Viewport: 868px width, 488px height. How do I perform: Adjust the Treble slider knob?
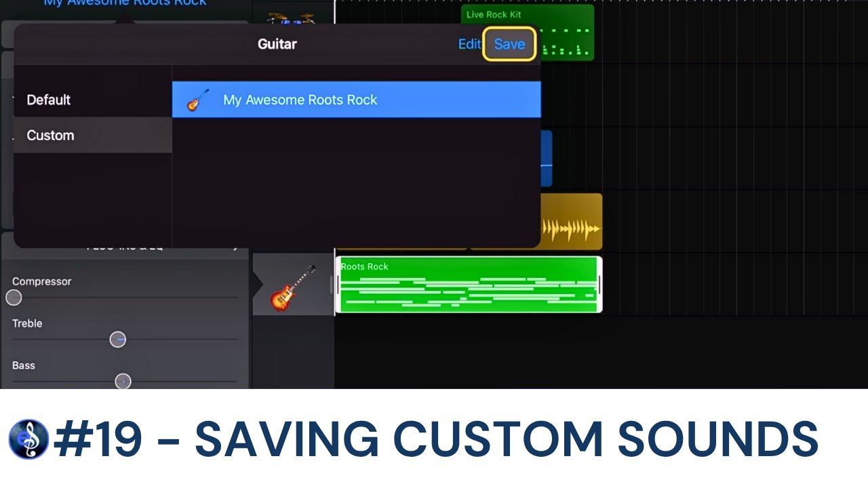pos(118,340)
